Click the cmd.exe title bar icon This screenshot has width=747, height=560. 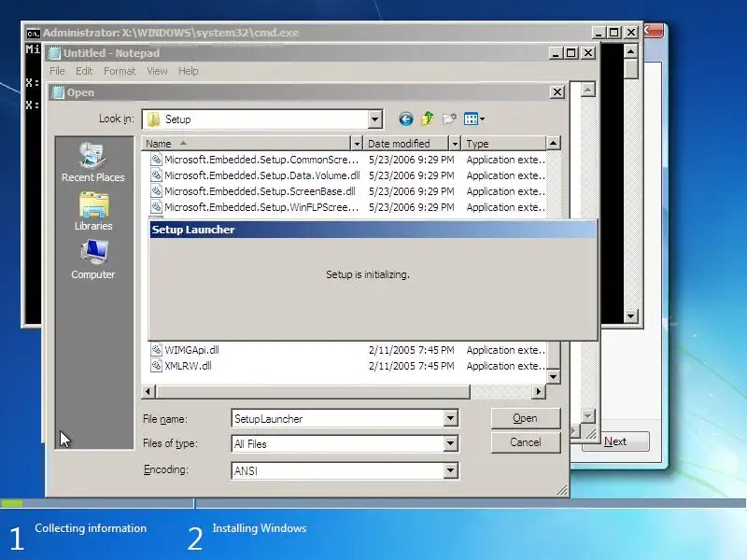click(x=33, y=34)
